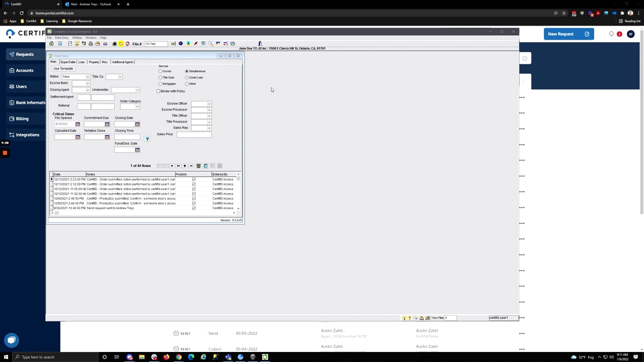Screen dimensions: 644x362
Task: Open the Utilities menu
Action: pos(77,38)
